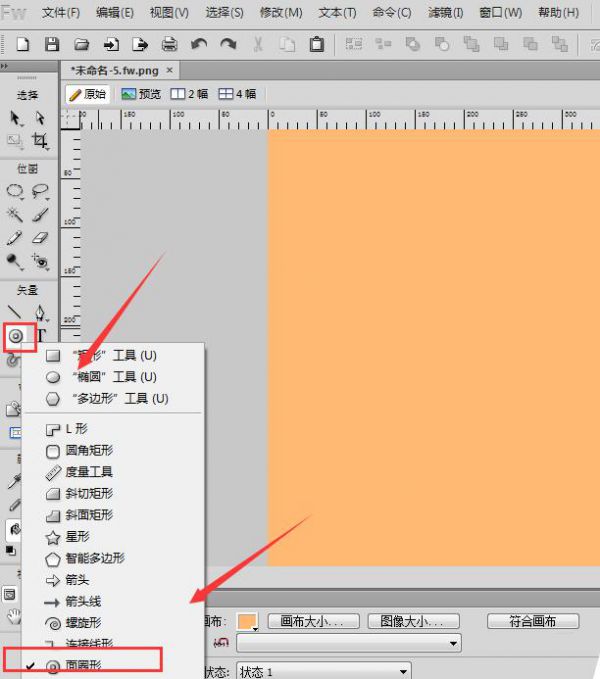600x679 pixels.
Task: Choose 星形 shape from the menu
Action: pos(113,537)
